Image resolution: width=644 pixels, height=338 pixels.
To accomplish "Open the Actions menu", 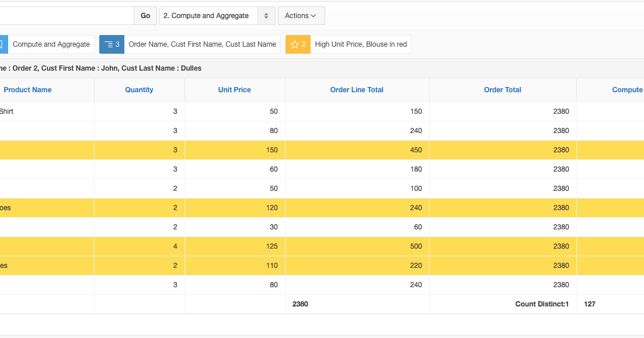I will [301, 16].
